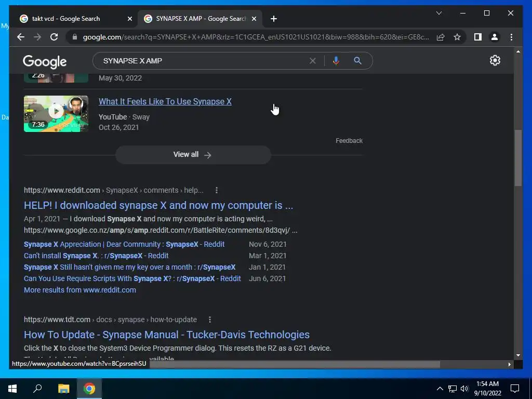Bookmark this page with the star
Image resolution: width=532 pixels, height=399 pixels.
(457, 37)
